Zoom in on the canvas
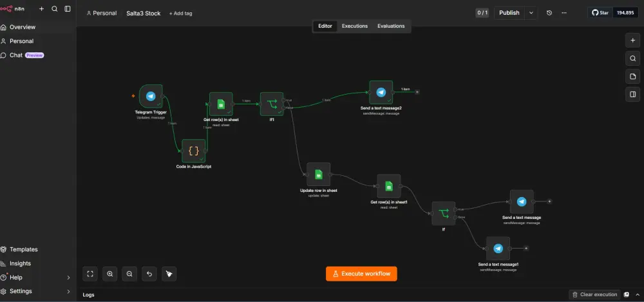The height and width of the screenshot is (302, 644). tap(109, 274)
